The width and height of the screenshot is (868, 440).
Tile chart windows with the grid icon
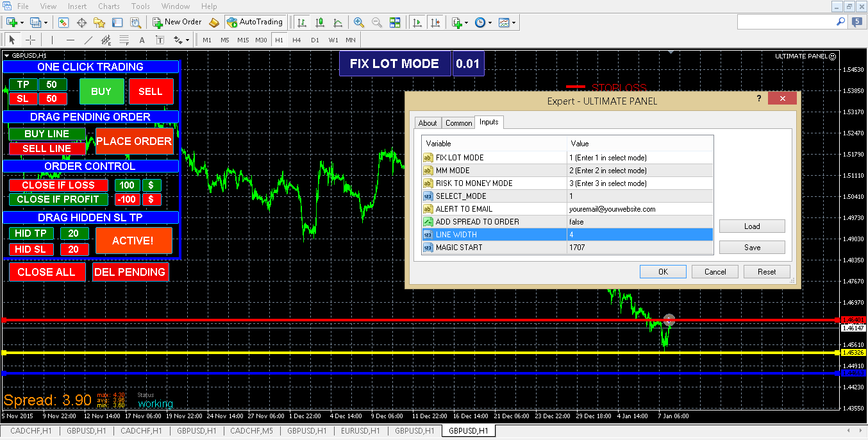(x=395, y=22)
